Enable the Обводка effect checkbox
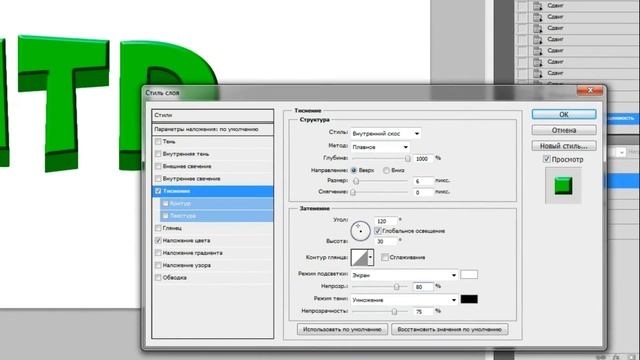The width and height of the screenshot is (640, 360). click(x=158, y=278)
